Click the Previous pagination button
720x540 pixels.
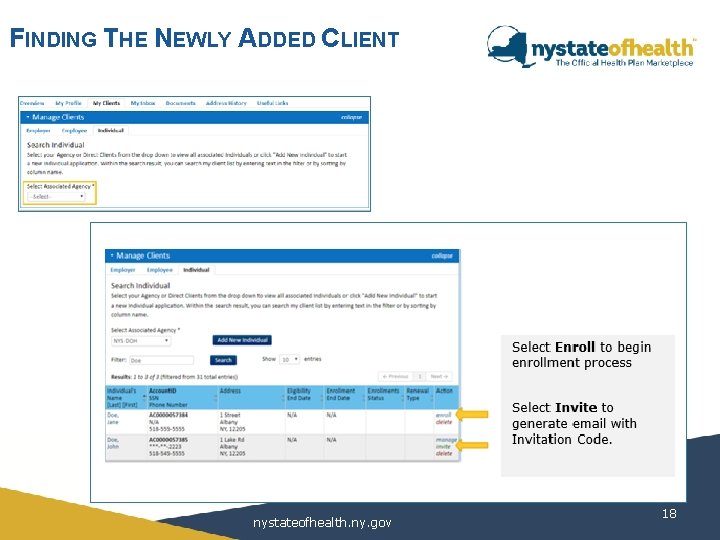click(x=395, y=377)
